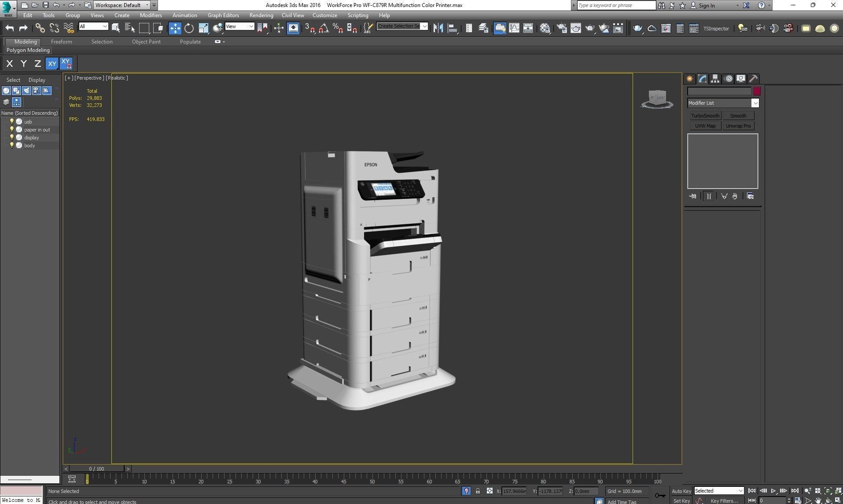This screenshot has height=504, width=843.
Task: Click the TSInspector toolbar button
Action: tap(716, 29)
